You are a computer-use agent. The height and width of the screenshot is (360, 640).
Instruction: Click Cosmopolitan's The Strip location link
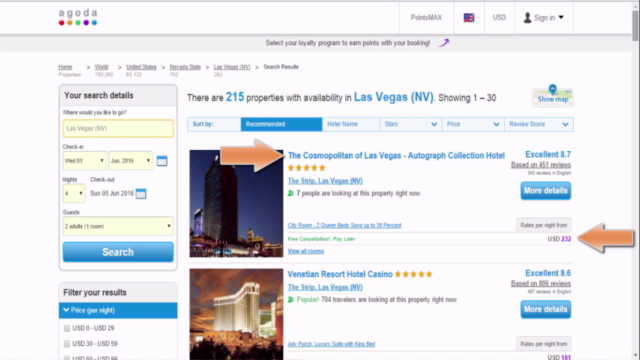pos(325,181)
